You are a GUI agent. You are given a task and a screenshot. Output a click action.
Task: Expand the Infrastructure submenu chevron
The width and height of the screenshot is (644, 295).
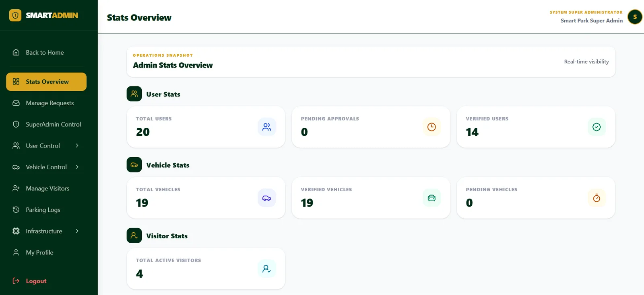[77, 231]
